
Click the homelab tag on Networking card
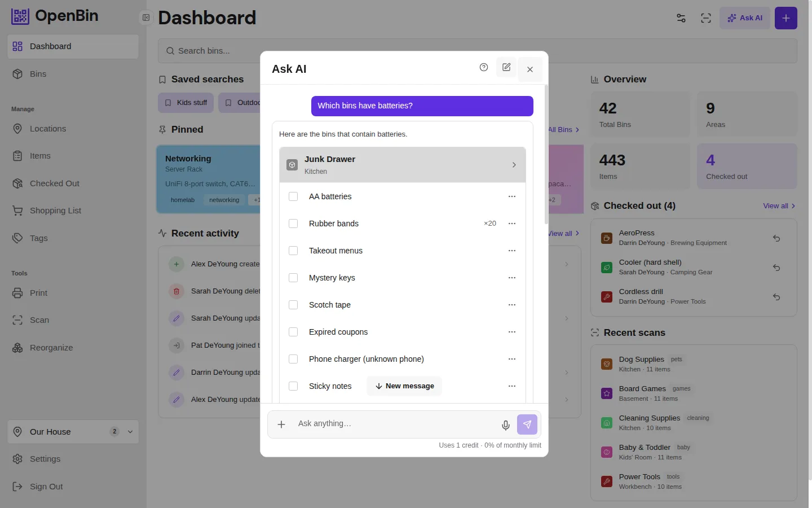click(183, 200)
